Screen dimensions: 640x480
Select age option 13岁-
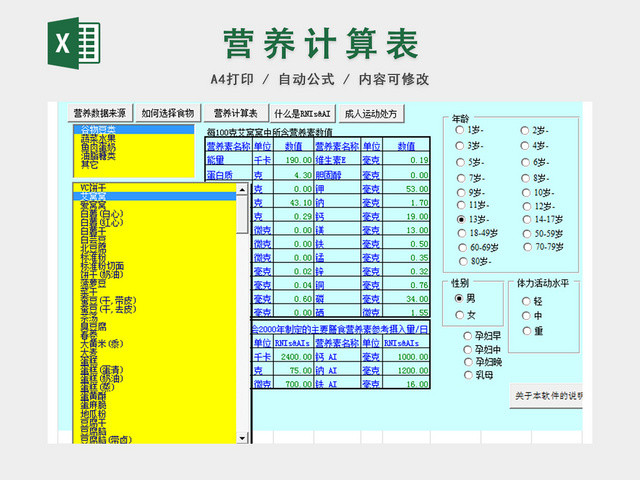click(461, 220)
